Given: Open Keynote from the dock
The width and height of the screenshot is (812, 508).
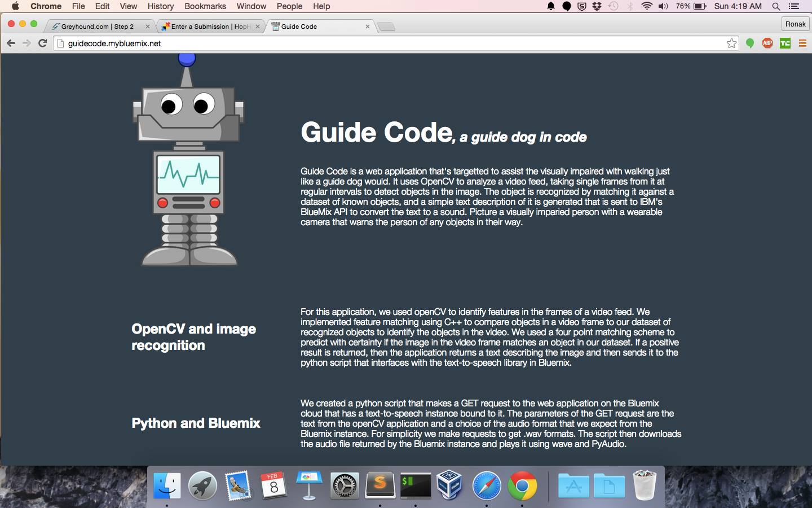Looking at the screenshot, I should click(x=308, y=485).
